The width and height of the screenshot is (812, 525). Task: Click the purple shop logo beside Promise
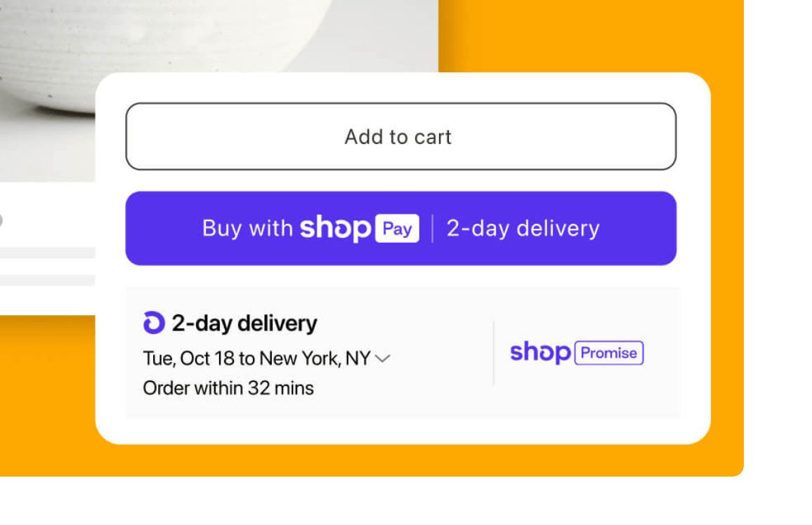click(539, 352)
